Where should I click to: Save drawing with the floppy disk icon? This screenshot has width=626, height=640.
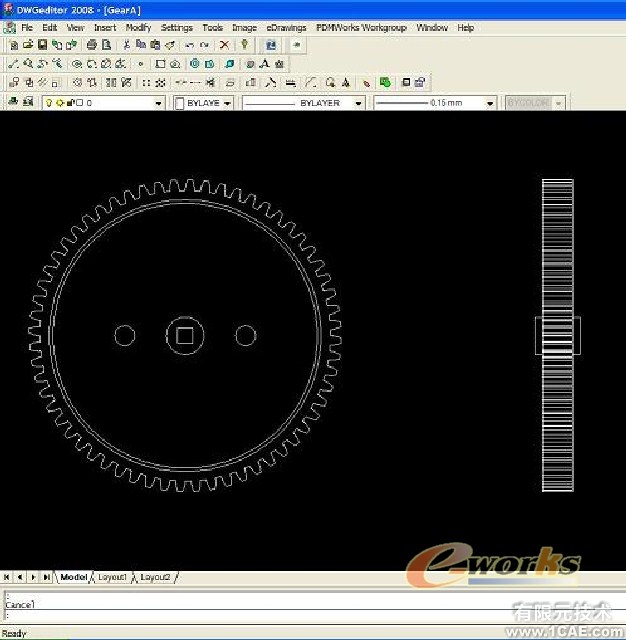42,45
